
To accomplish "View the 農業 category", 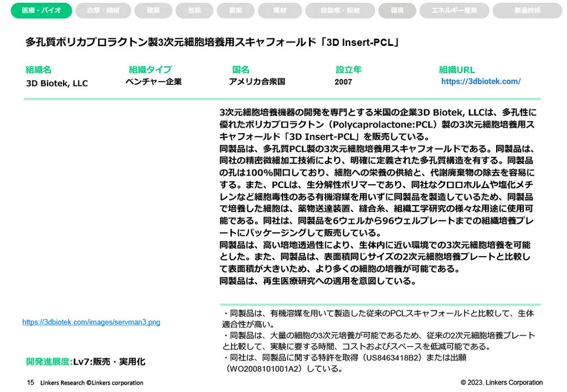I will [235, 11].
